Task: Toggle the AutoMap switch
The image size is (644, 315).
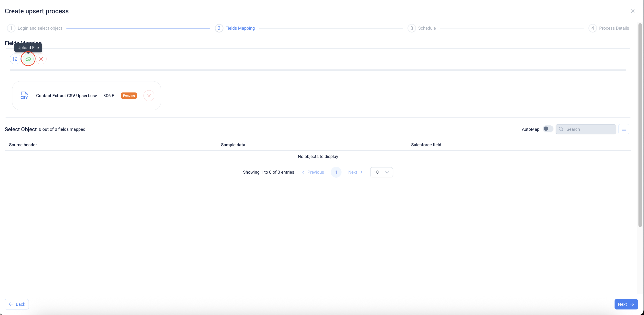Action: pyautogui.click(x=548, y=129)
